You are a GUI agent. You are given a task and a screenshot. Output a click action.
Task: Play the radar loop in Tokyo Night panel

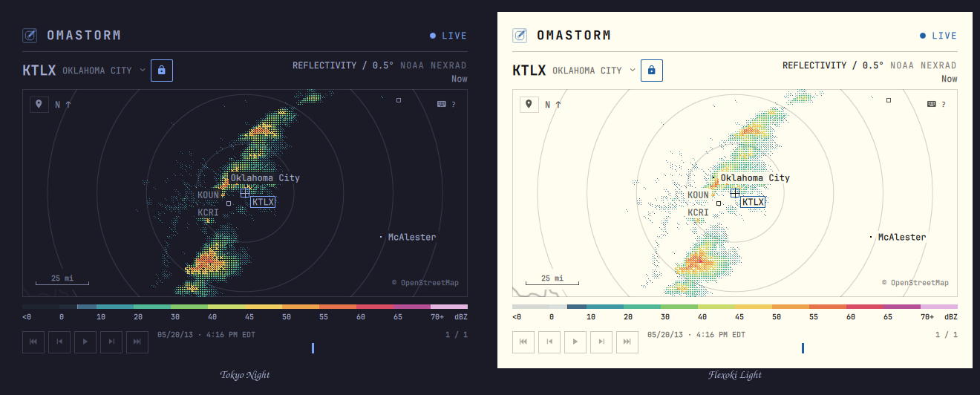85,342
